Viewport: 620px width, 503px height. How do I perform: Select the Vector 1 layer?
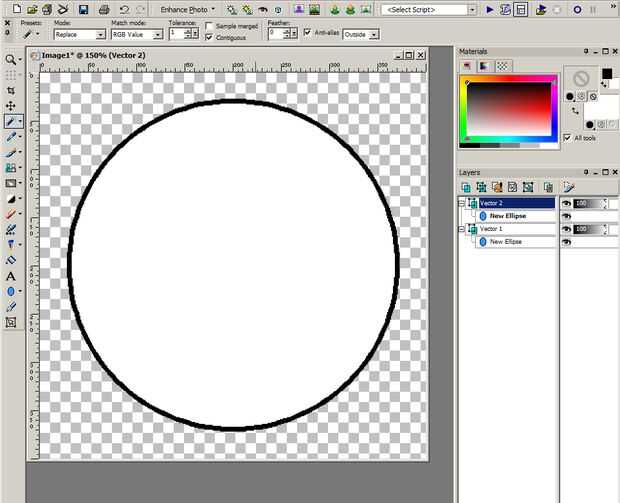pos(516,229)
